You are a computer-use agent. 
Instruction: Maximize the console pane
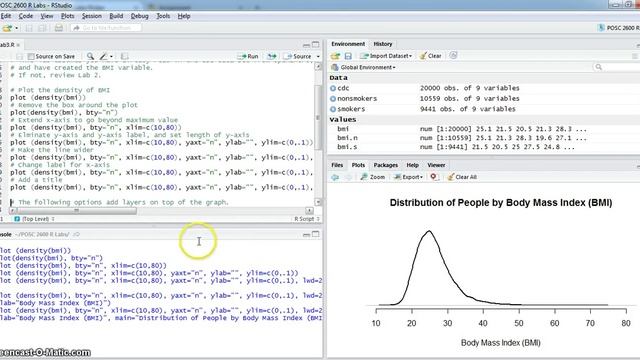316,234
